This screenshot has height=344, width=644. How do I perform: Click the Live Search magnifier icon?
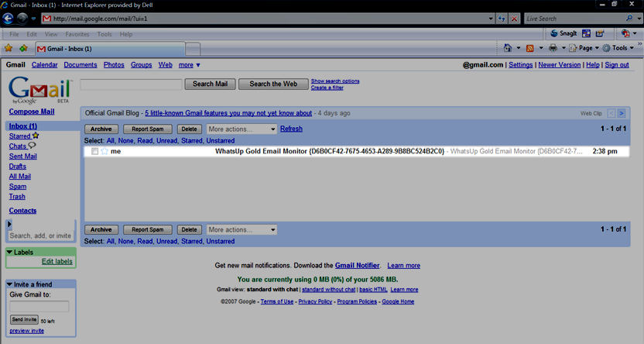pos(629,19)
